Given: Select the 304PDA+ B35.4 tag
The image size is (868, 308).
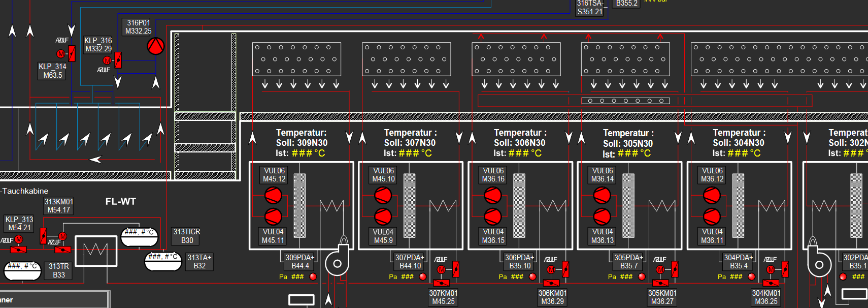Looking at the screenshot, I should click(x=739, y=262).
